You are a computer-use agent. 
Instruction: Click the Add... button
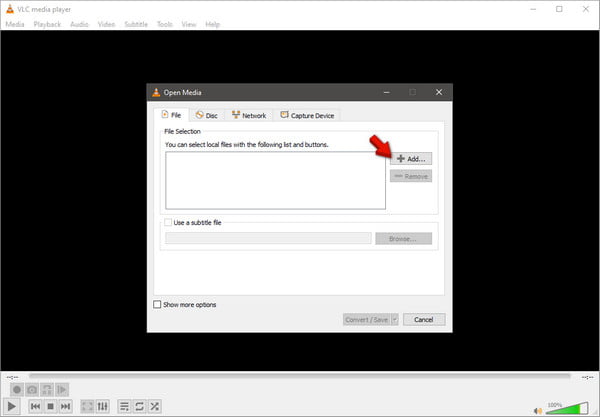coord(411,158)
